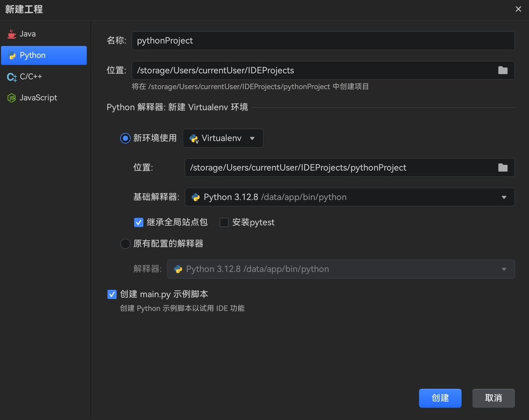529x420 pixels.
Task: Click the 创建 button to create project
Action: click(x=440, y=398)
